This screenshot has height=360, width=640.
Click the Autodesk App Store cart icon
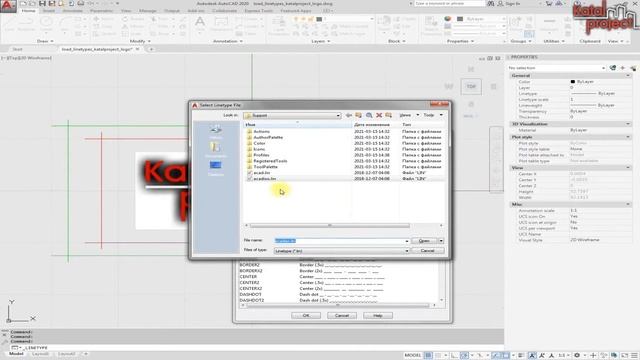(549, 4)
